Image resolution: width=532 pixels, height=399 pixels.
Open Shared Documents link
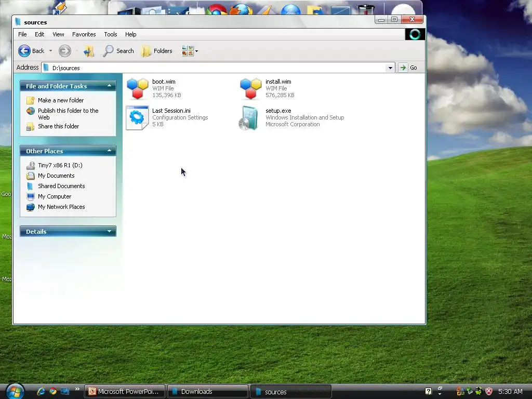point(61,186)
